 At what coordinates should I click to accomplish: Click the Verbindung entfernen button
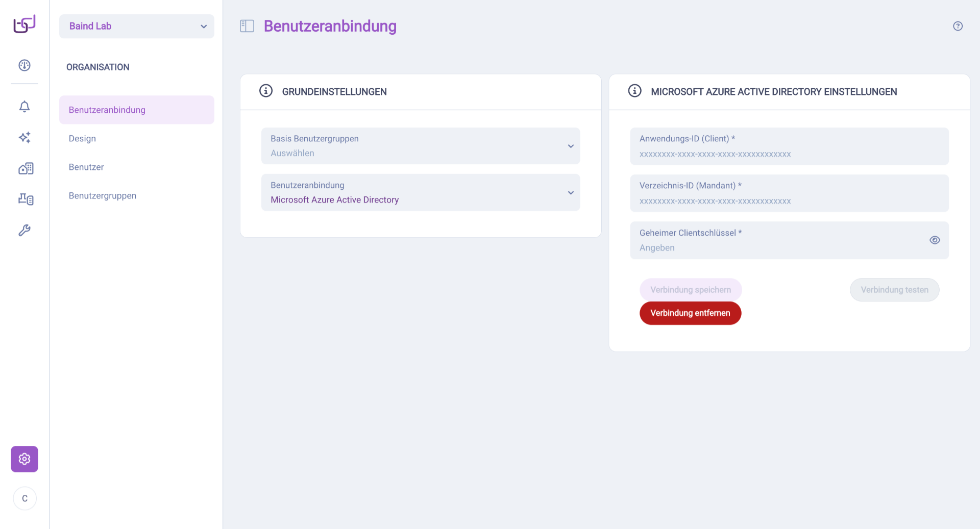690,313
